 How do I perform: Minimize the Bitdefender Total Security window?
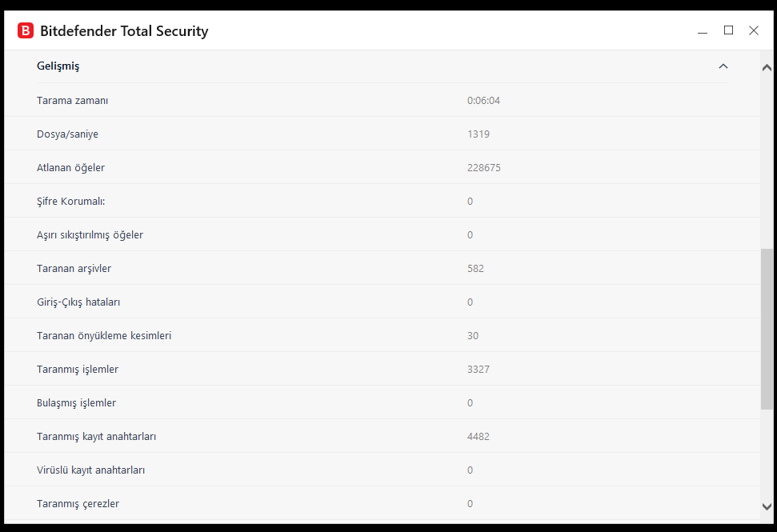point(703,31)
